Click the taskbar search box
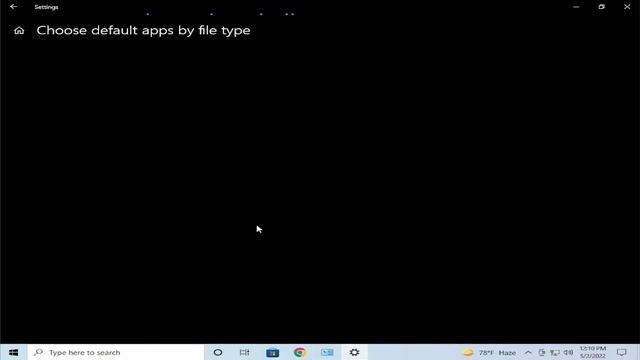 (x=116, y=352)
